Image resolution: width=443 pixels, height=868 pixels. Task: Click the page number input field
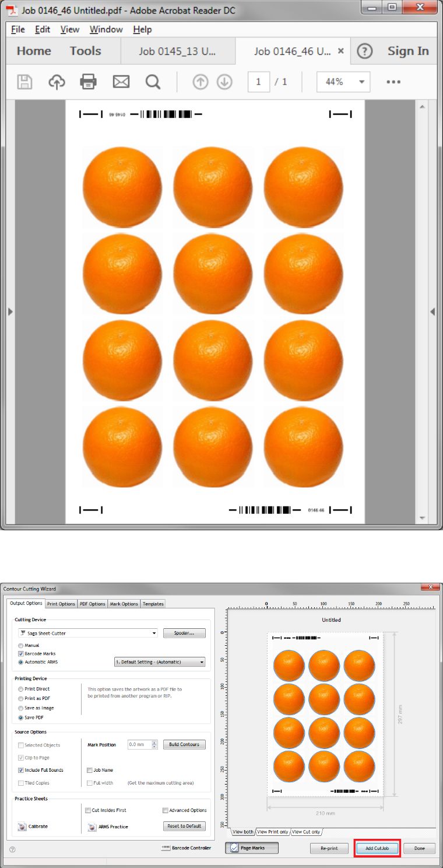tap(258, 82)
